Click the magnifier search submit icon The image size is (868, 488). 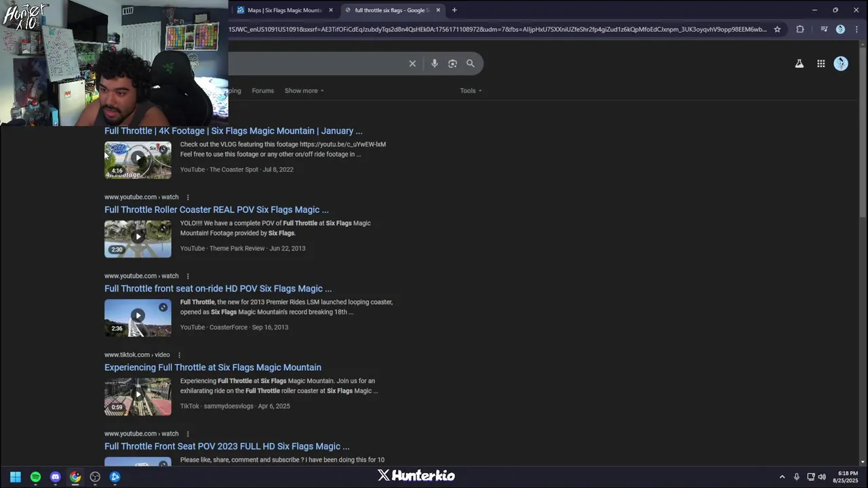471,64
